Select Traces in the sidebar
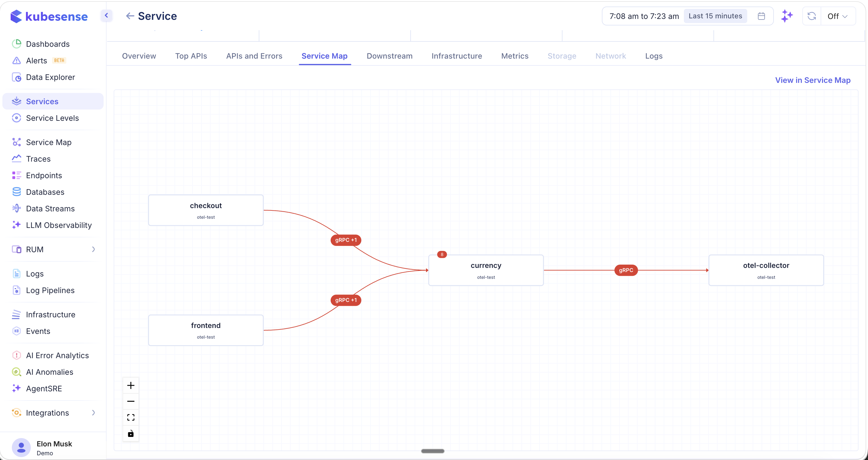Screen dimensions: 868x460 [38, 158]
